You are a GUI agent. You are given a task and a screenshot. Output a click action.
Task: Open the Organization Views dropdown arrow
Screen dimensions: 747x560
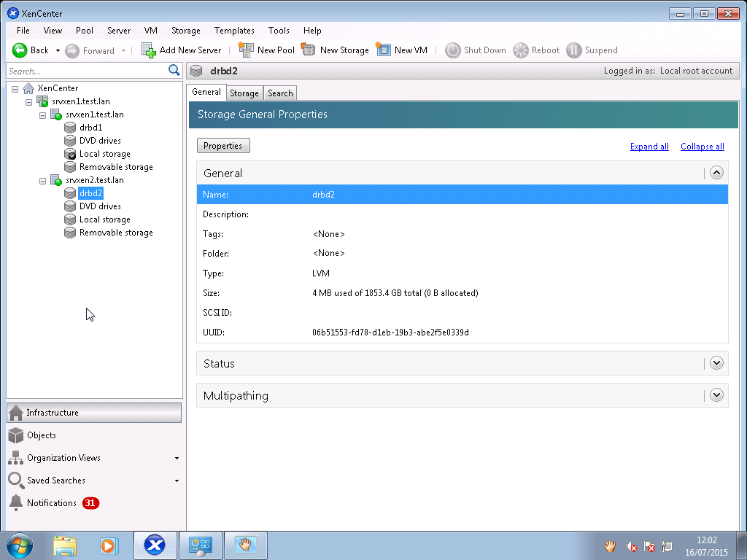pyautogui.click(x=177, y=458)
